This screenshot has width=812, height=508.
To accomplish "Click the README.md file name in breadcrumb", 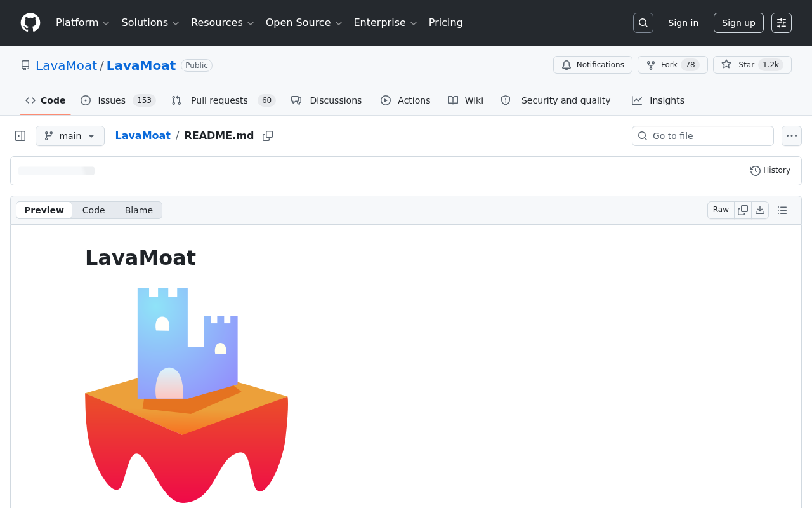I will coord(219,136).
